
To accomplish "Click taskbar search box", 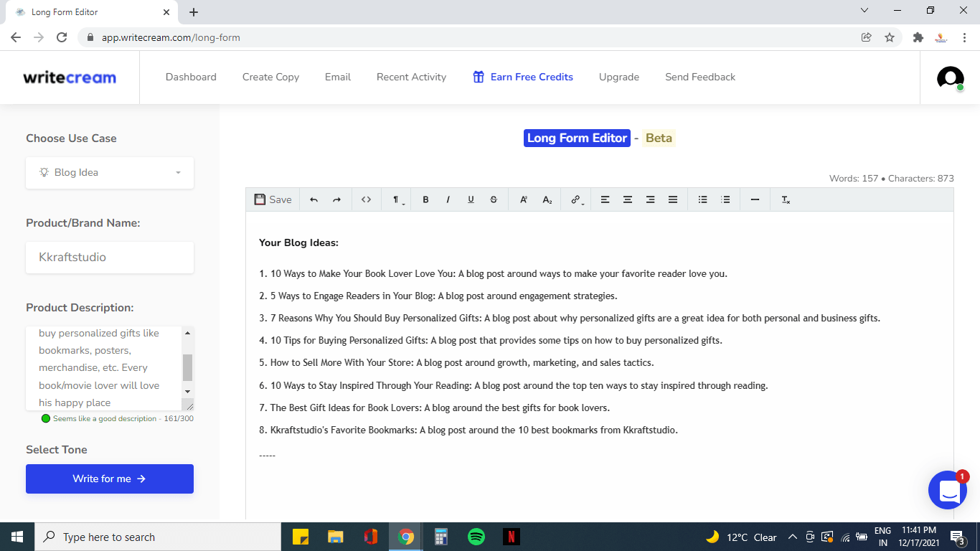I will click(x=158, y=537).
